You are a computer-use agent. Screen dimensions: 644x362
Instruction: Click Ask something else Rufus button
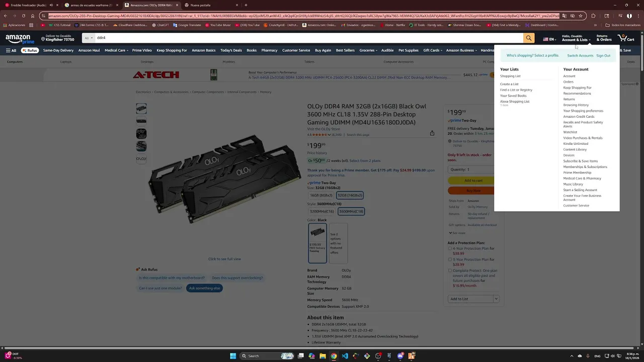click(205, 288)
